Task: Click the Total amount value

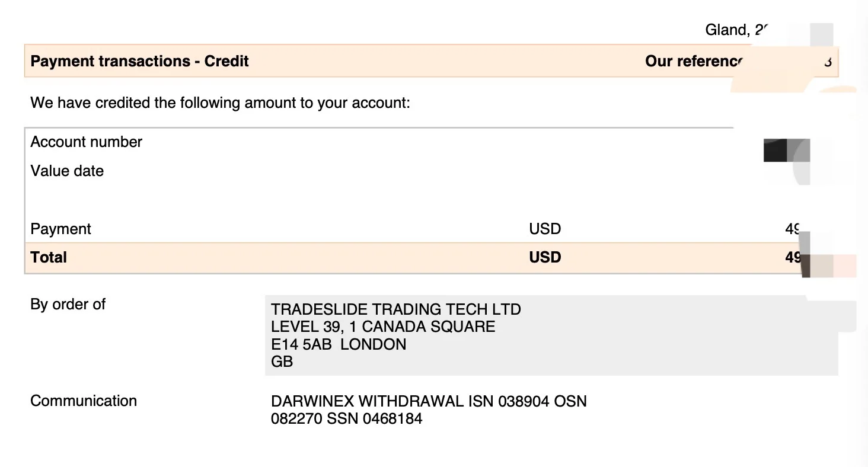Action: [793, 257]
